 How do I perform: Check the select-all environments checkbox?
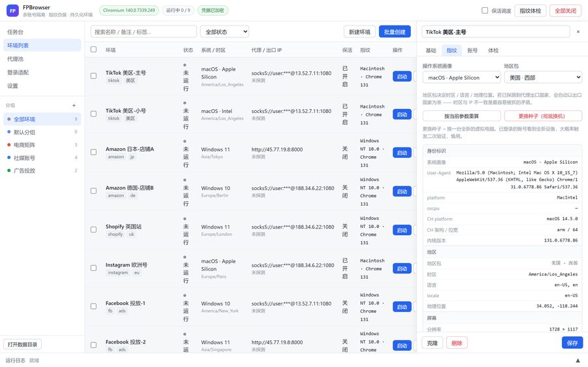[93, 50]
